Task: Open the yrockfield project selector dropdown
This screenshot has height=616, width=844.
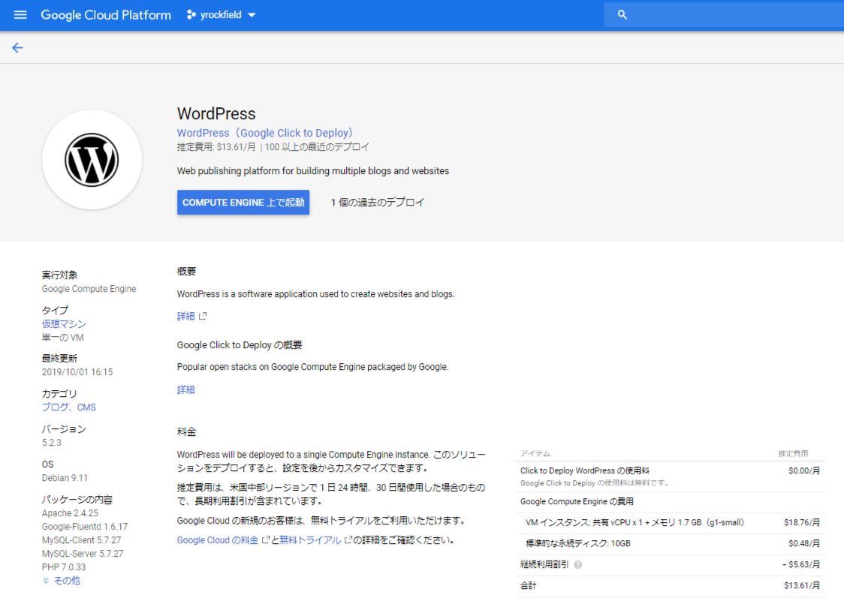Action: click(x=222, y=14)
